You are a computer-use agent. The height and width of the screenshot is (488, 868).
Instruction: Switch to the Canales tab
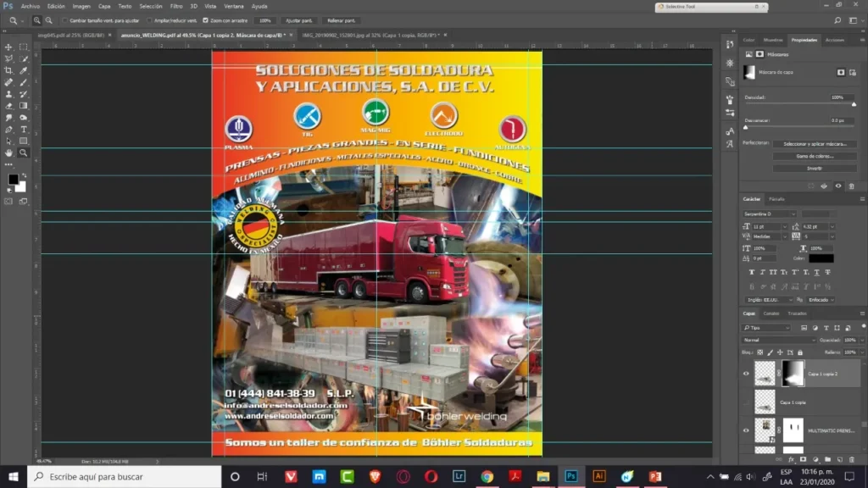[771, 313]
